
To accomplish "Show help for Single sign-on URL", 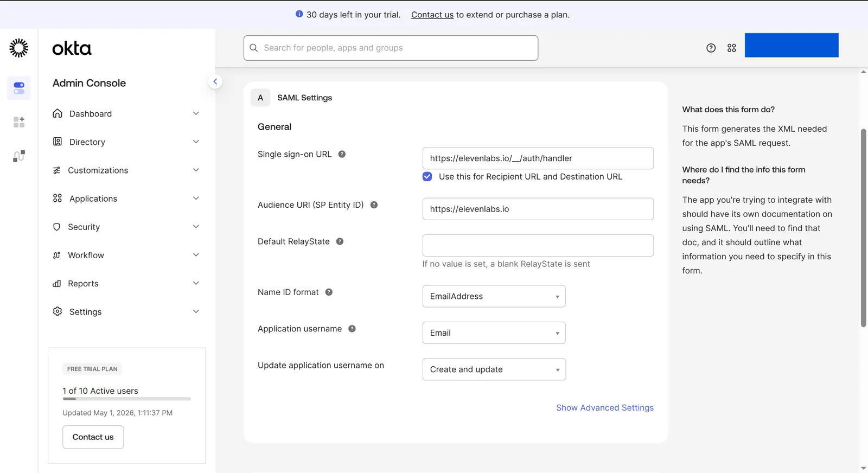I will tap(342, 154).
